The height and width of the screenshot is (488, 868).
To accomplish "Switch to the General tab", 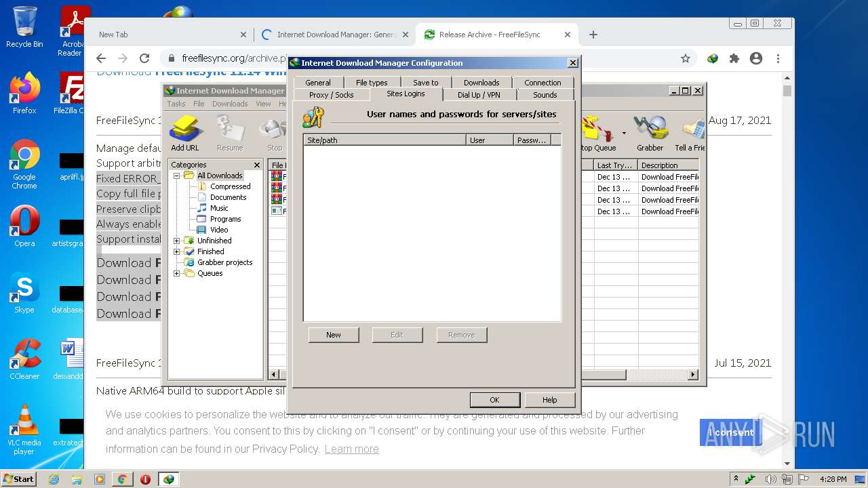I will (x=318, y=83).
